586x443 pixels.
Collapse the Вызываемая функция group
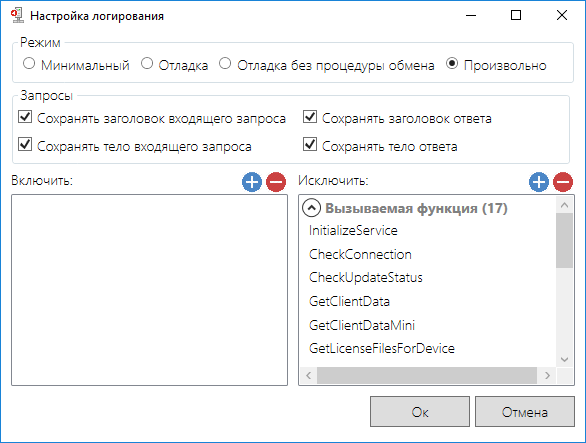point(312,208)
